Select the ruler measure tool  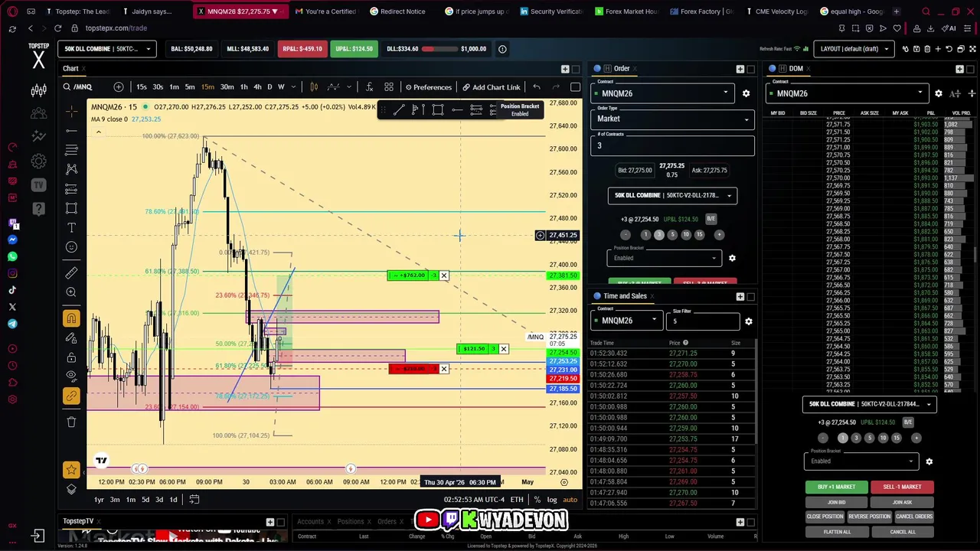tap(71, 272)
